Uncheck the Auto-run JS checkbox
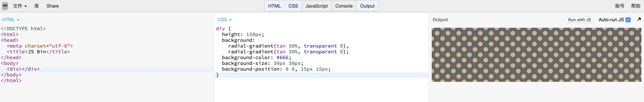This screenshot has height=102, width=644. click(x=628, y=20)
